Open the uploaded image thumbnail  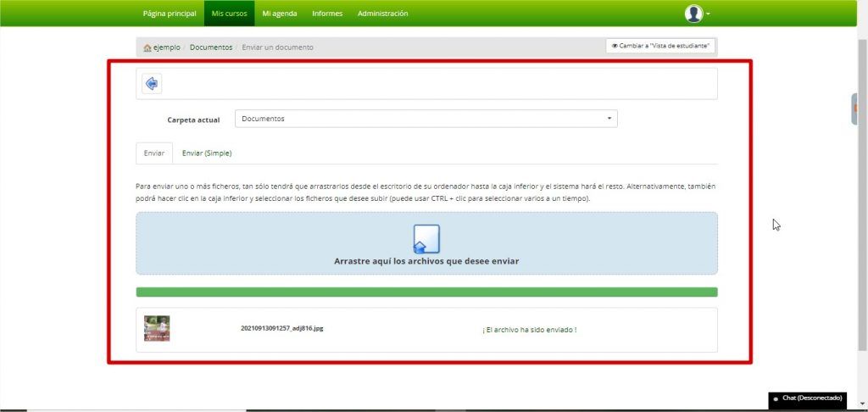157,328
